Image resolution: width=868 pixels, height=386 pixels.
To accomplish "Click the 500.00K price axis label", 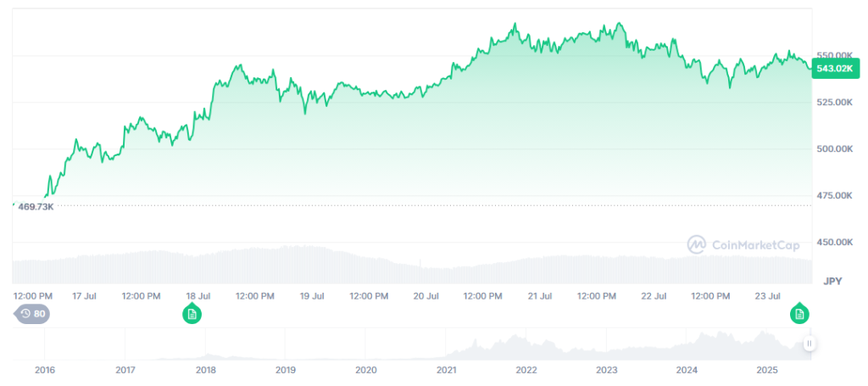I will point(835,148).
